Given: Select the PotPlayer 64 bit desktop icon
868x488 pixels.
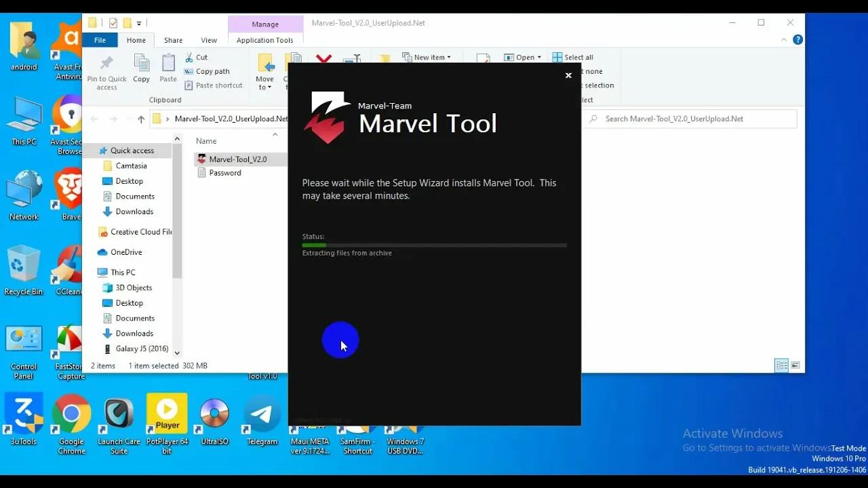Looking at the screenshot, I should [x=167, y=425].
